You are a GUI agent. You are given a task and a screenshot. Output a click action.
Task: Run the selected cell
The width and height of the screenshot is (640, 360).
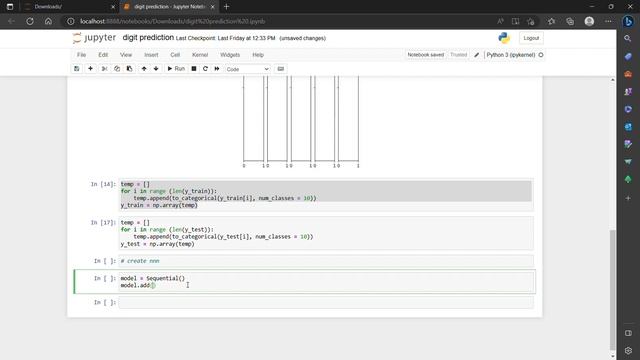click(176, 69)
